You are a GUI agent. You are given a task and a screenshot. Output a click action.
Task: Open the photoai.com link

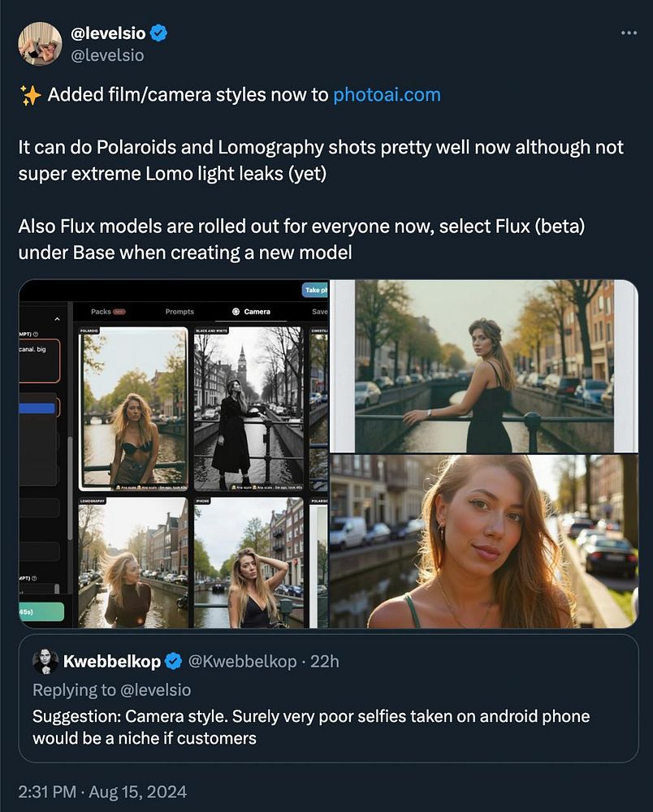387,94
